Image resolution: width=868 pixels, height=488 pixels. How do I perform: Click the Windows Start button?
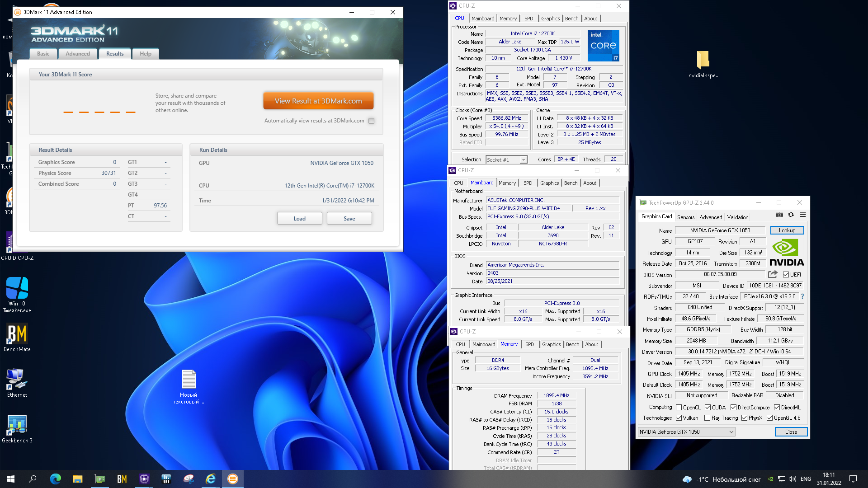coord(11,479)
